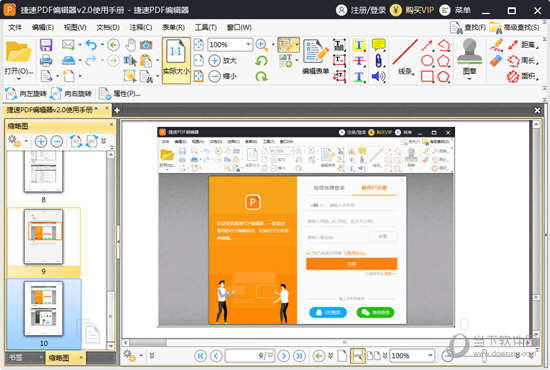Toggle the 实际大小 actual size view
Image resolution: width=550 pixels, height=370 pixels.
176,60
